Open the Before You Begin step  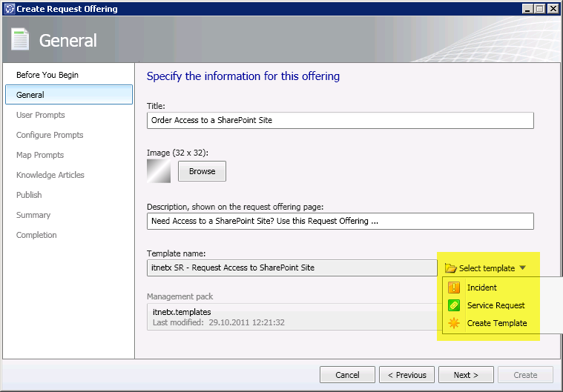click(x=47, y=75)
